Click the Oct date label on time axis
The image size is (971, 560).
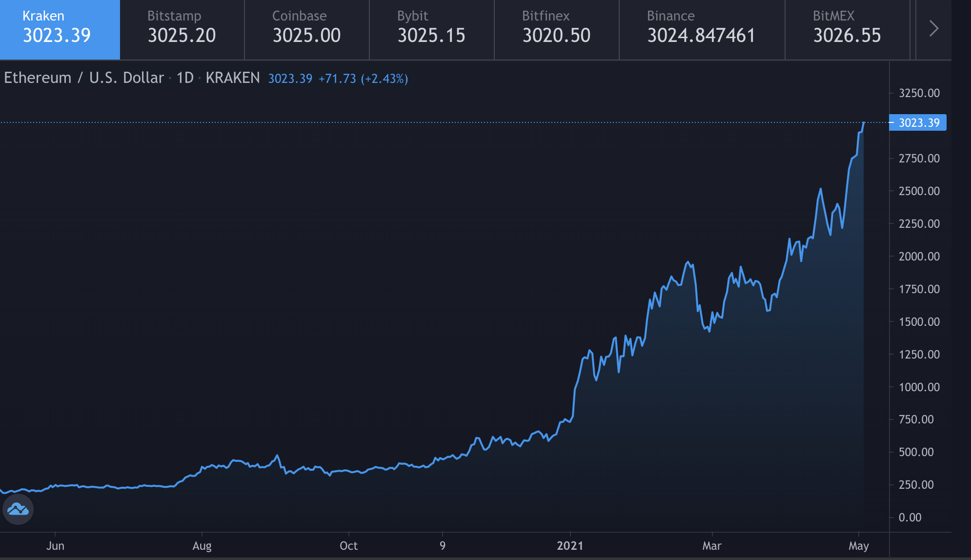click(349, 545)
